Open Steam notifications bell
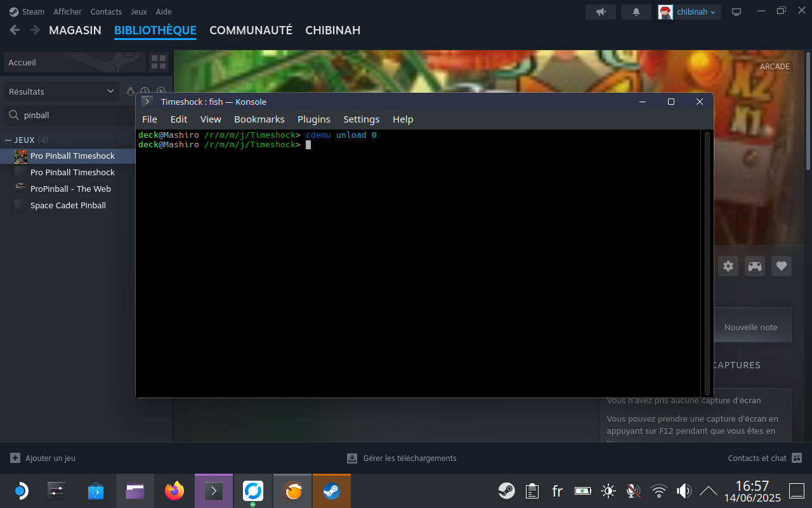Screen dimensions: 812x508 pyautogui.click(x=636, y=11)
